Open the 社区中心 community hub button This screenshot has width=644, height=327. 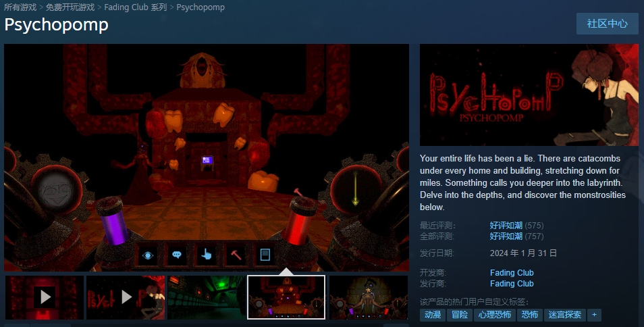coord(607,24)
